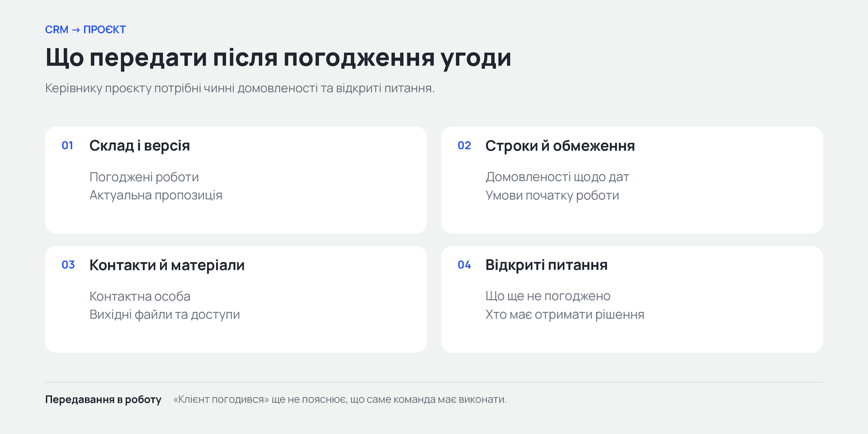Click the line 'Домовленості щодо дат'
The width and height of the screenshot is (868, 434).
point(557,177)
